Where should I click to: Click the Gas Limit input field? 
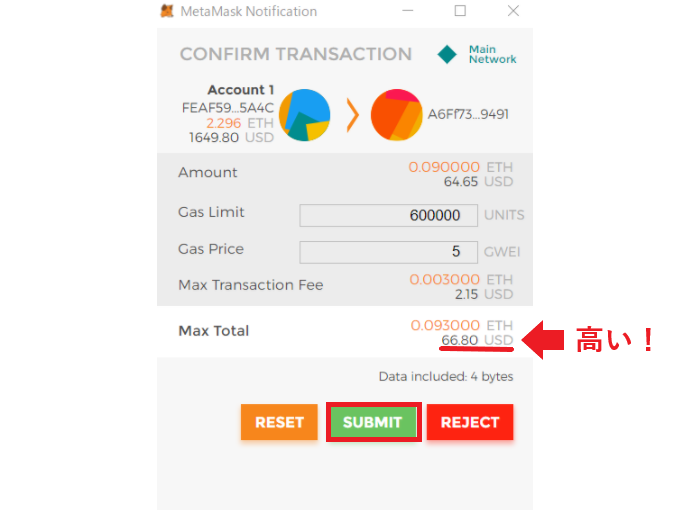click(x=389, y=215)
